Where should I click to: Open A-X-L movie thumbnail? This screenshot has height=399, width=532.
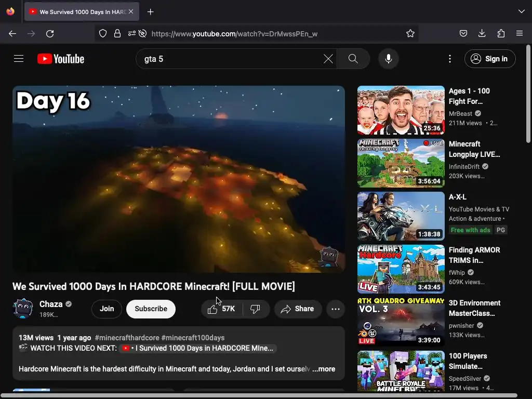tap(401, 216)
